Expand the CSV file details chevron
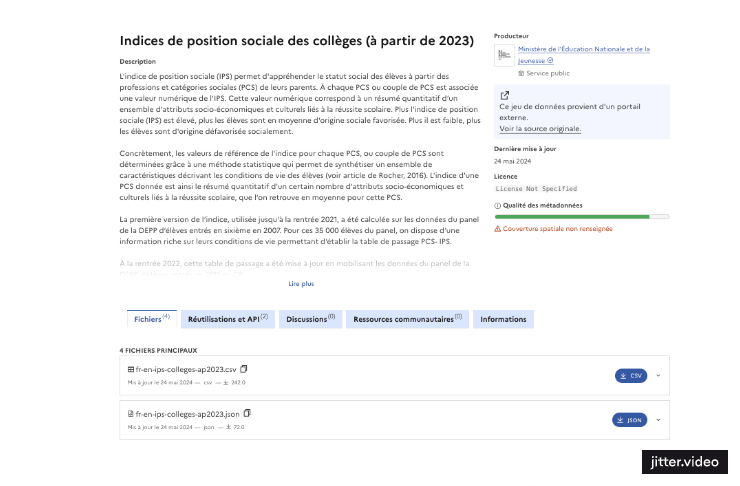740x486 pixels. [x=658, y=376]
